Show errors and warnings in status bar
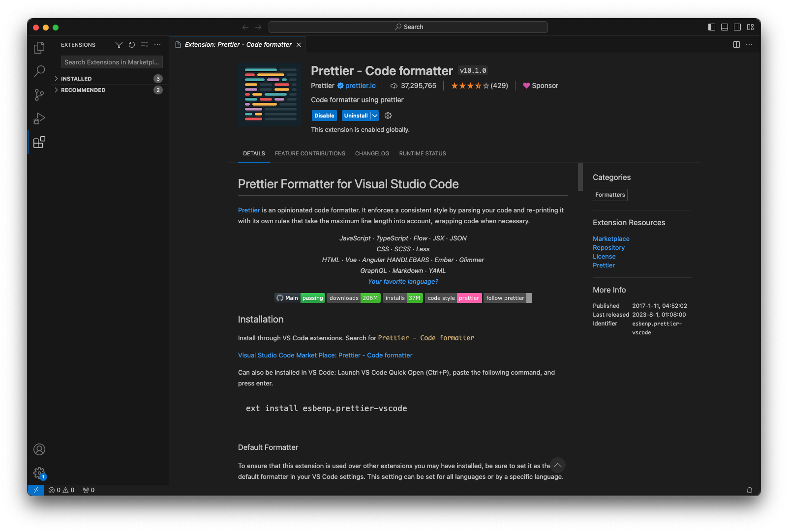 [61, 490]
